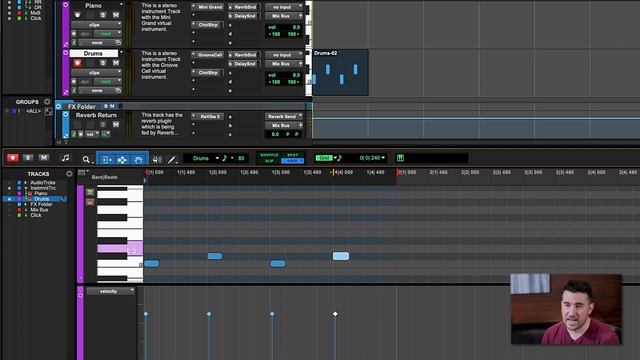Viewport: 640px width, 360px height.
Task: Click the default note duration note icon
Action: [225, 158]
